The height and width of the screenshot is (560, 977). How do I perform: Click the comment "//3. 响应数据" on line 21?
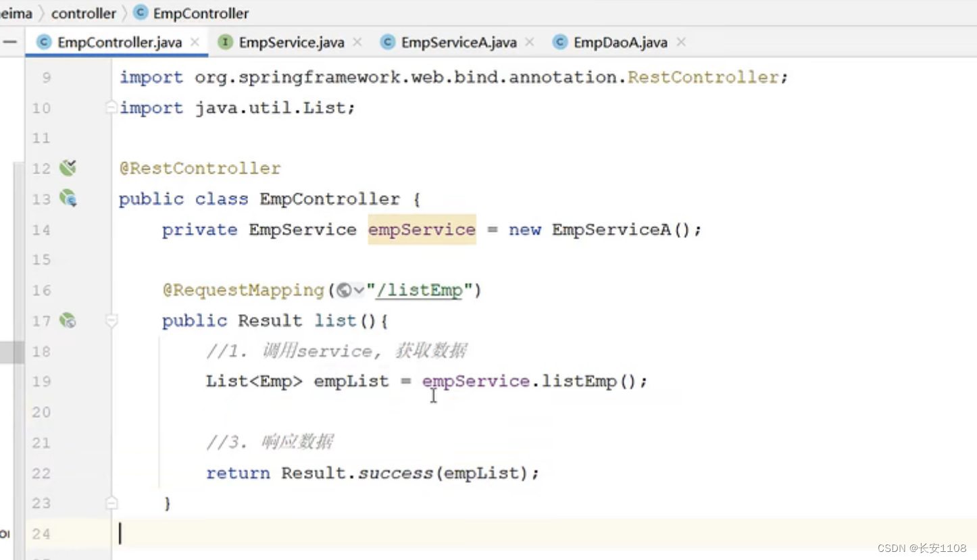pos(269,442)
